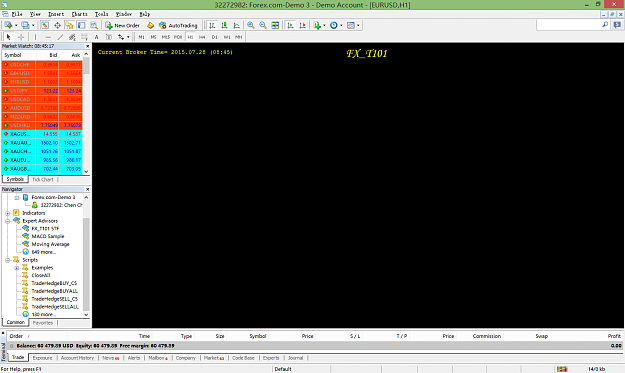Screen dimensions: 625x373
Task: Collapse the Scripts tree node
Action: [x=8, y=260]
